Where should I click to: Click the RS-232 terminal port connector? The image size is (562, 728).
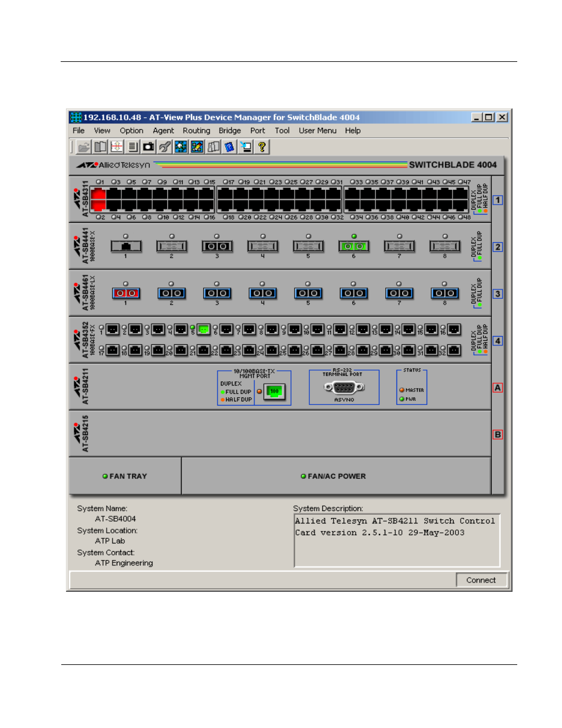(344, 387)
